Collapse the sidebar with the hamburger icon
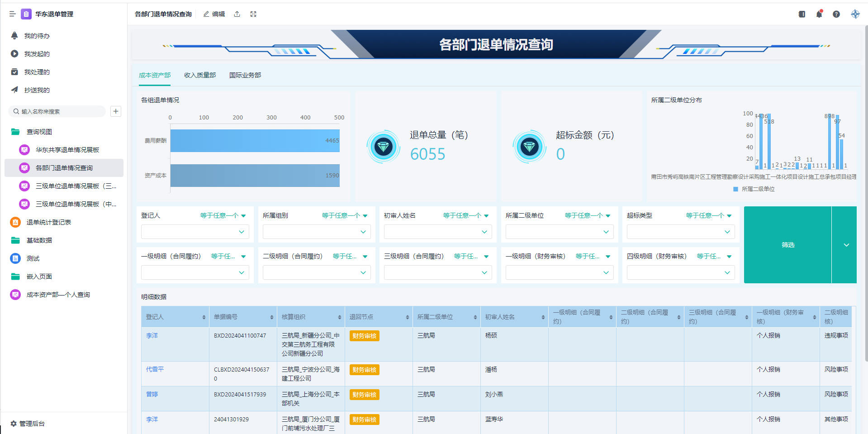Viewport: 868px width, 434px height. pos(12,14)
